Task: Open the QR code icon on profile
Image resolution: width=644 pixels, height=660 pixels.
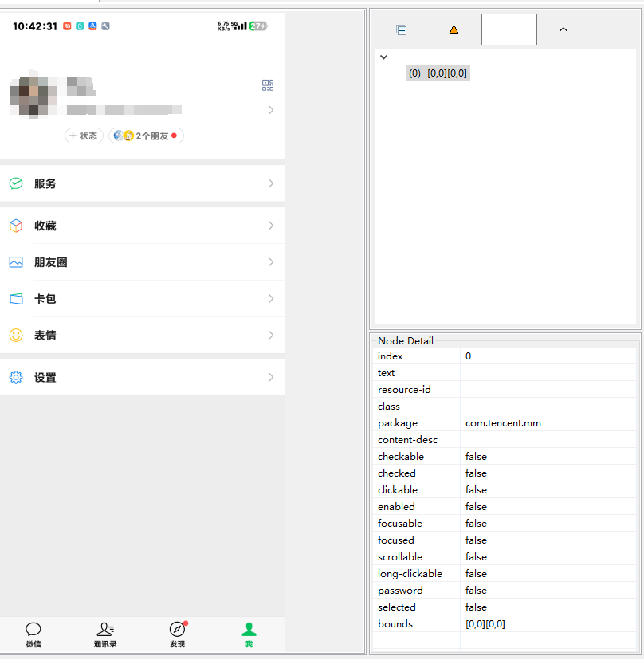Action: (268, 85)
